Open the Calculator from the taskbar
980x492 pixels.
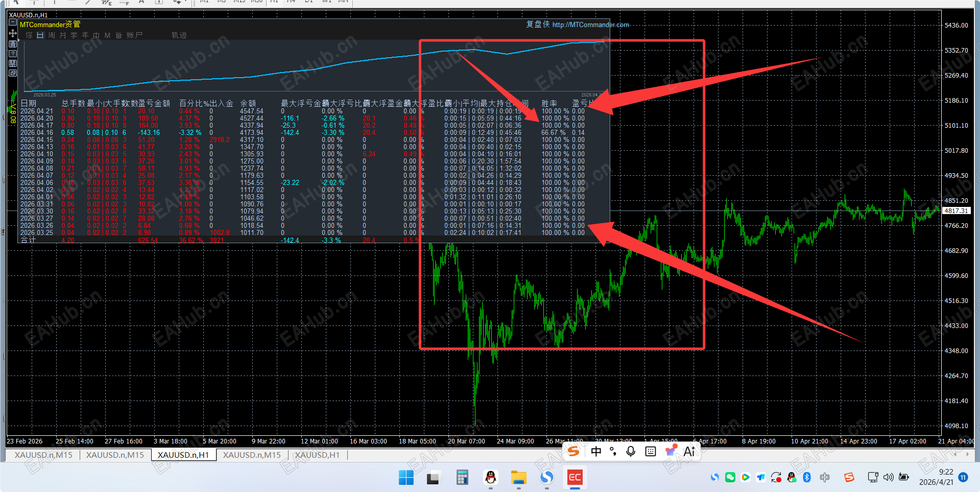[x=462, y=478]
